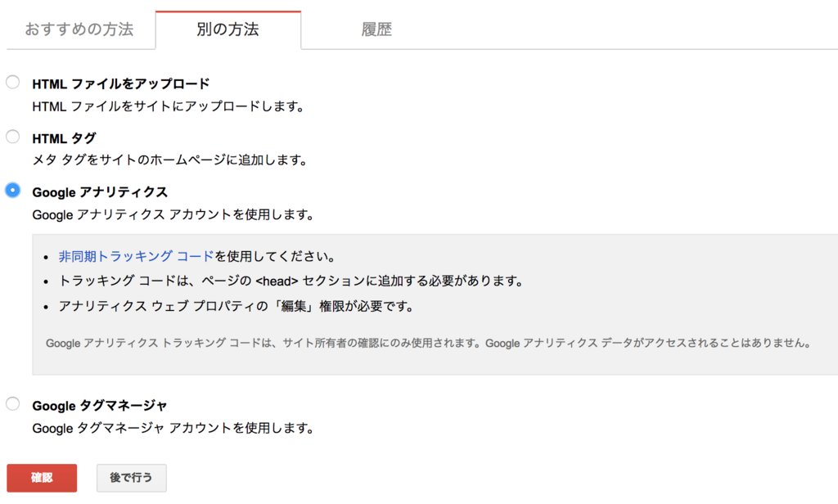Click the 後で行う button

(132, 478)
